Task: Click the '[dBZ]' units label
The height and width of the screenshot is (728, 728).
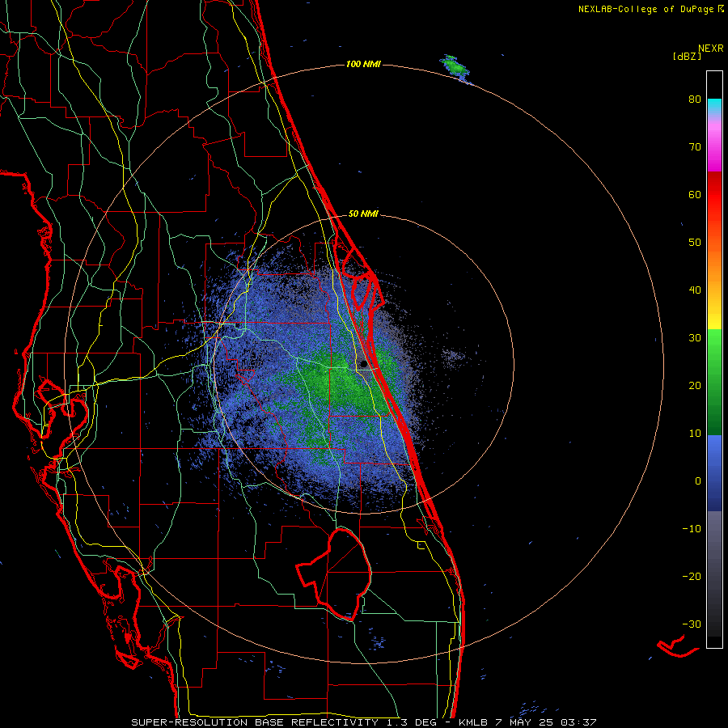Action: (x=687, y=56)
